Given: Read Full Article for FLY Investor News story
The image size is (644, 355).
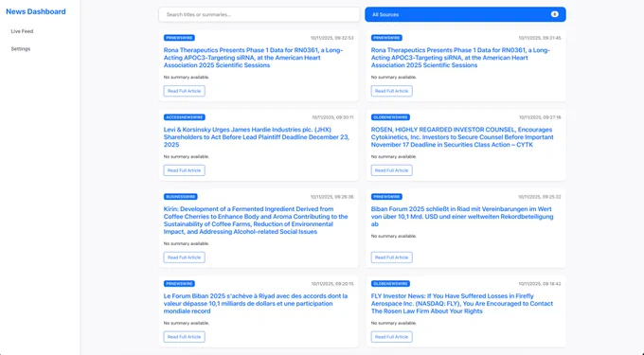Looking at the screenshot, I should pyautogui.click(x=391, y=337).
